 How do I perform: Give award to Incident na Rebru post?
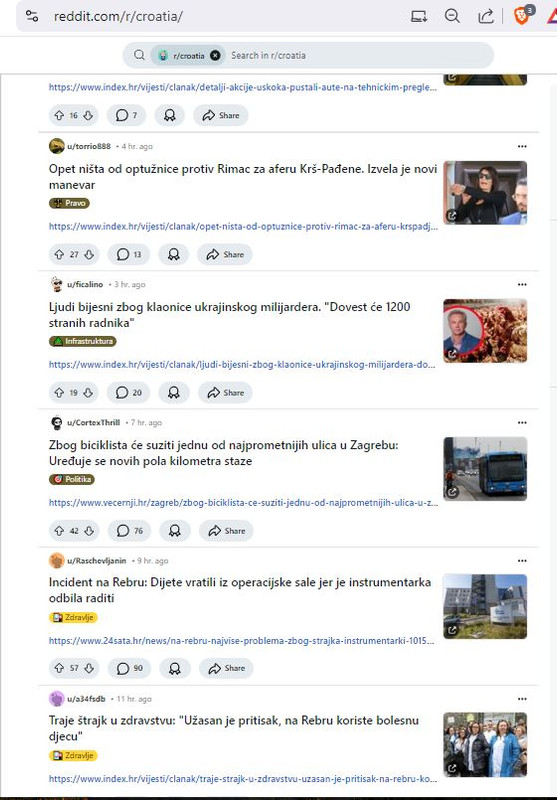coord(174,668)
